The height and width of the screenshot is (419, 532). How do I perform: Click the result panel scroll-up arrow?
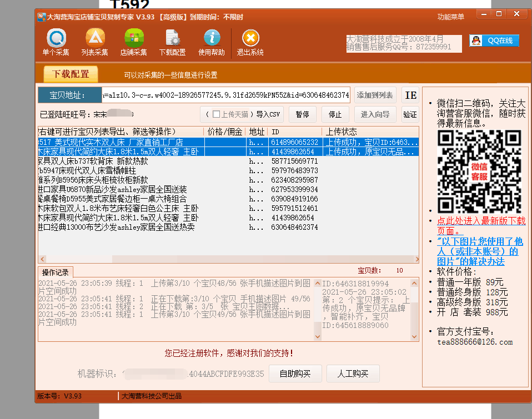point(414,283)
